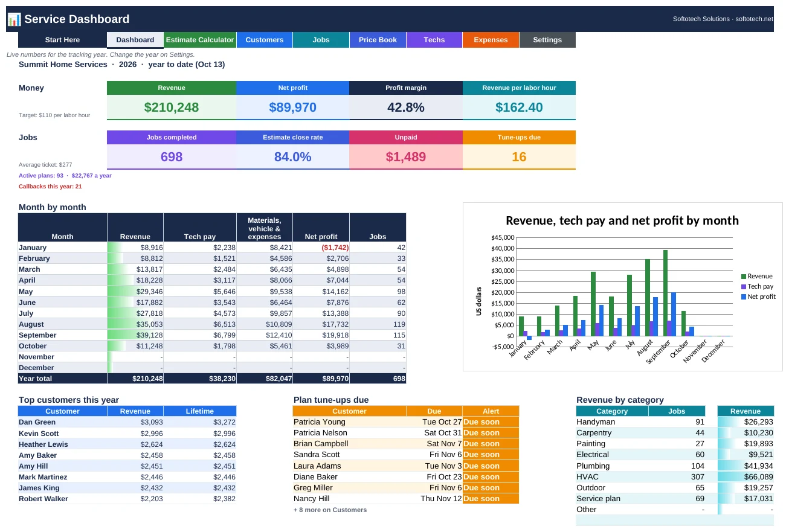Switch to the Techs tab

(x=434, y=40)
